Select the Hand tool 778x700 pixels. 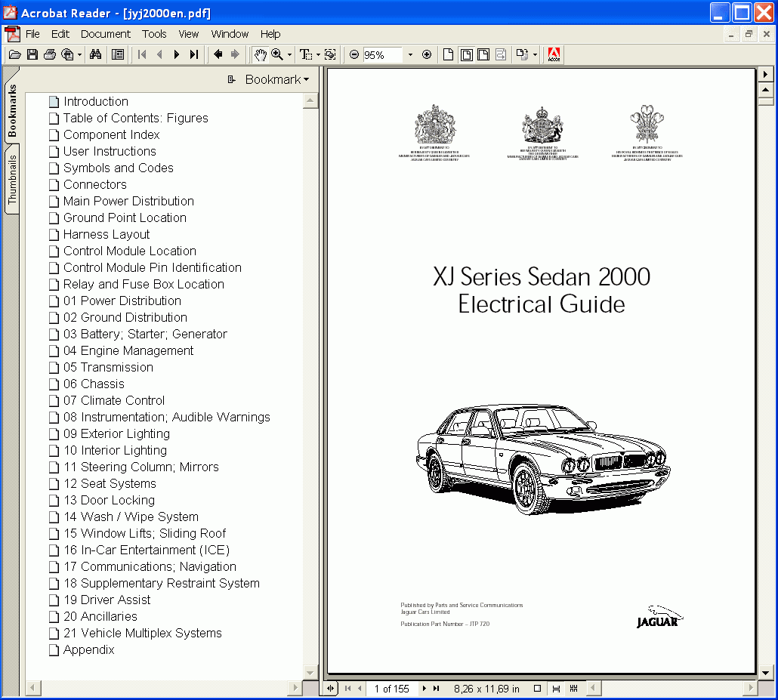pos(261,54)
